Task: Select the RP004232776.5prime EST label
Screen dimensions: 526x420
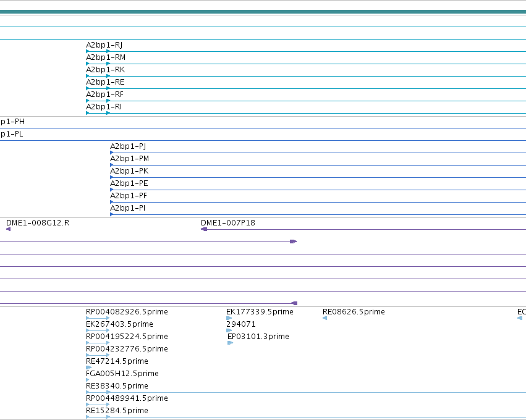Action: coord(127,349)
